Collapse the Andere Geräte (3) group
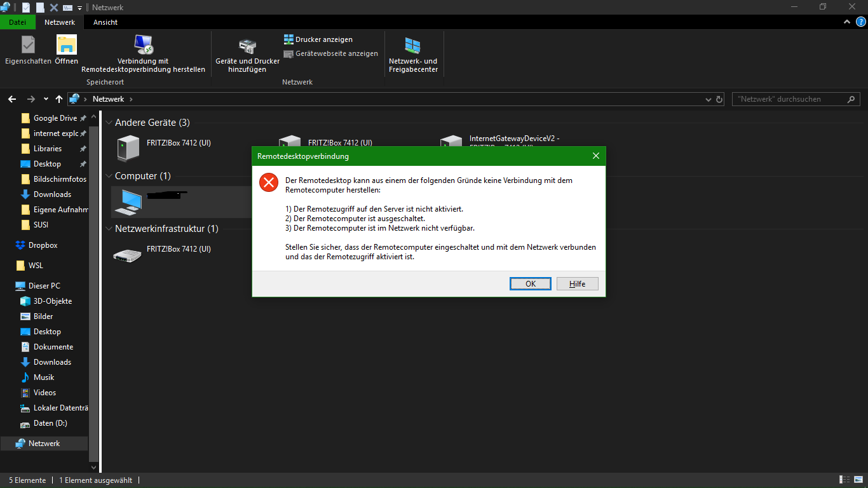The height and width of the screenshot is (488, 868). (109, 123)
